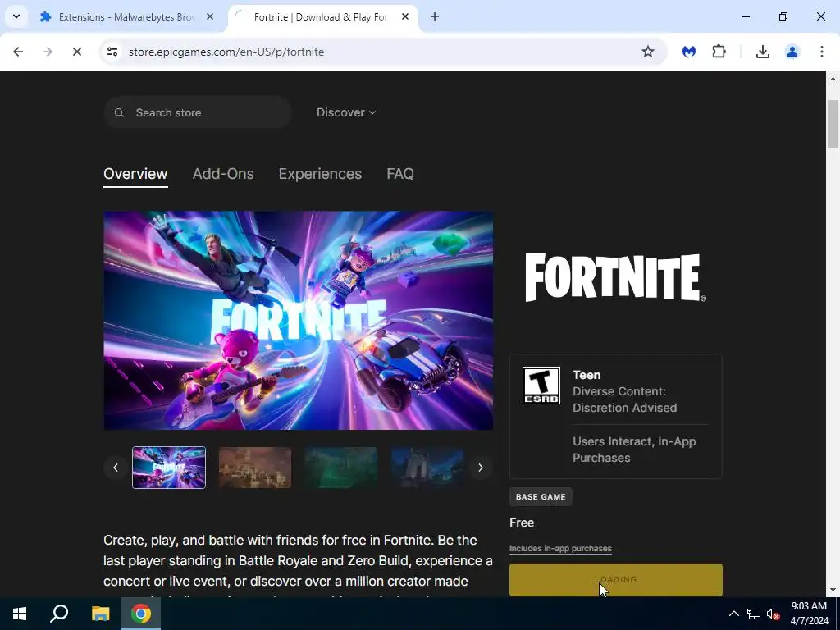This screenshot has width=840, height=630.
Task: Click the Free price label
Action: click(522, 523)
